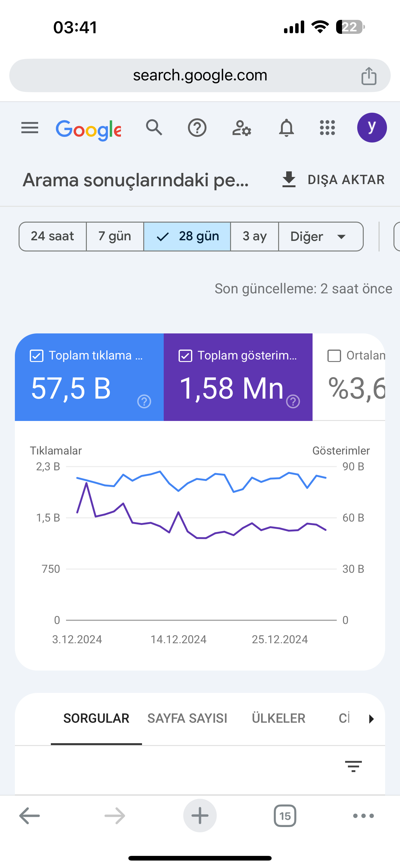Switch to the SAYFA SAYISI tab
The height and width of the screenshot is (868, 400).
click(187, 718)
